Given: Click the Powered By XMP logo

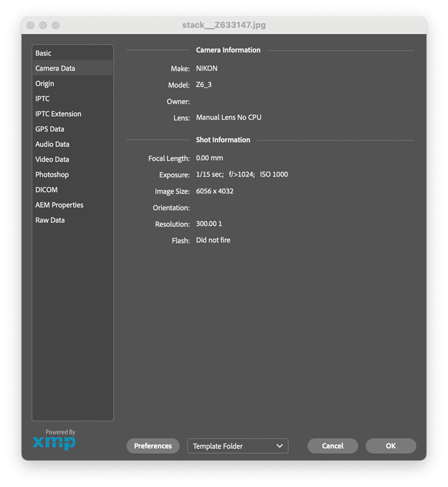Looking at the screenshot, I should tap(55, 440).
